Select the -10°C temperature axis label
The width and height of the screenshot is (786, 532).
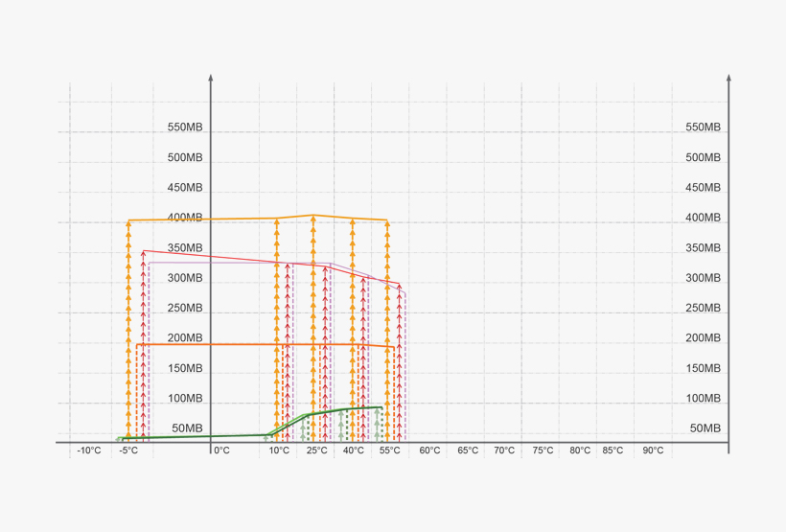88,451
